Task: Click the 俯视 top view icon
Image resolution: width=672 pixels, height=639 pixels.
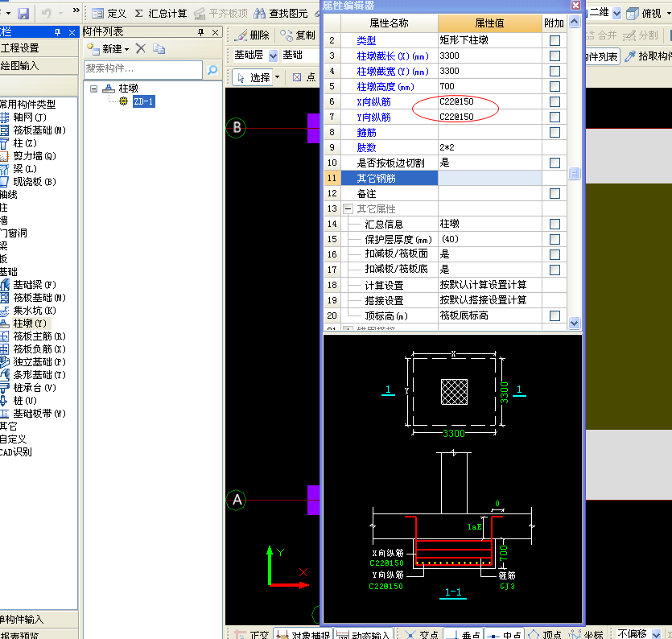Action: (632, 14)
